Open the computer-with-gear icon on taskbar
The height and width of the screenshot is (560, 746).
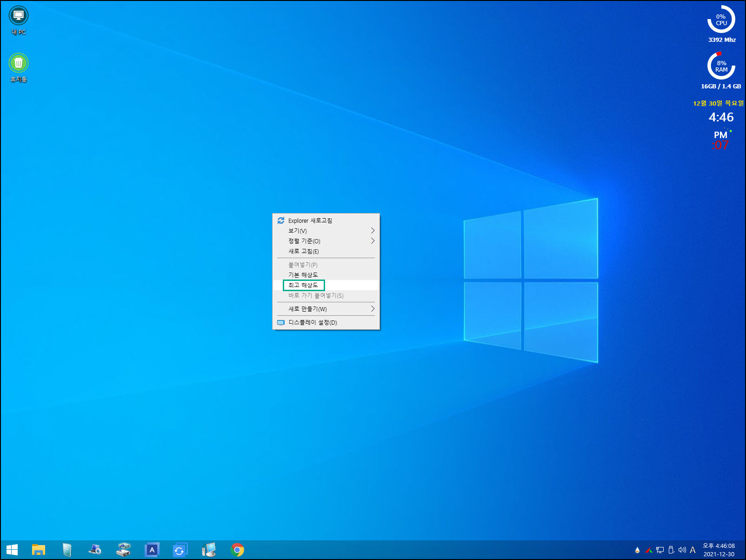click(x=95, y=550)
